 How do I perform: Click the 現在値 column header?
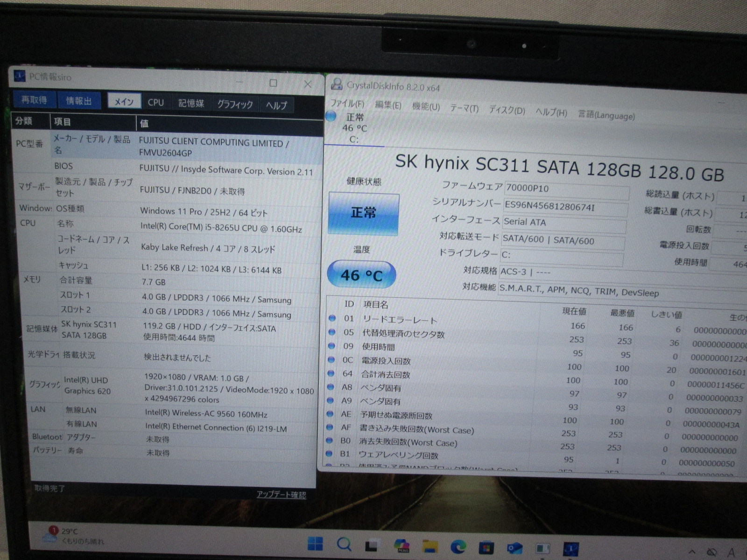click(x=574, y=311)
